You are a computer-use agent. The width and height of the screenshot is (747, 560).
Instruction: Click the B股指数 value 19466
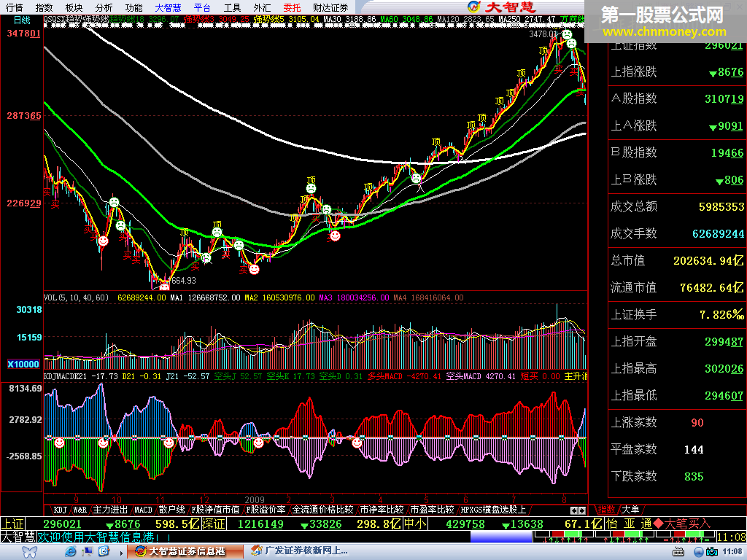[x=727, y=153]
